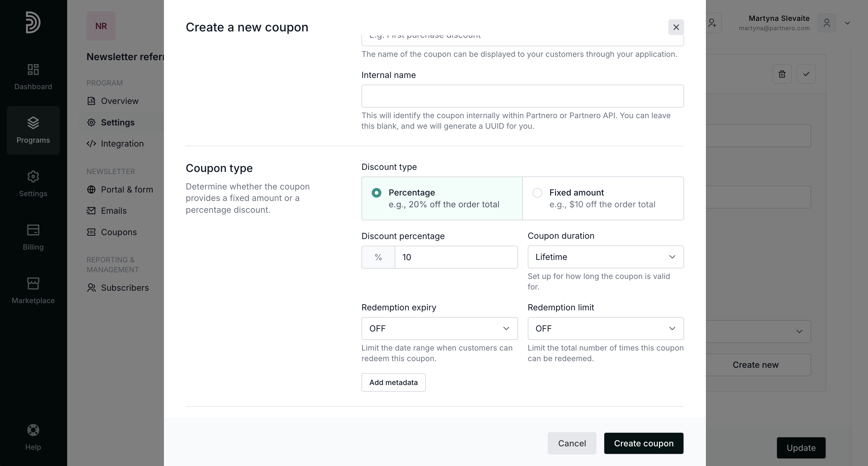Open Marketplace storefront icon

[33, 283]
